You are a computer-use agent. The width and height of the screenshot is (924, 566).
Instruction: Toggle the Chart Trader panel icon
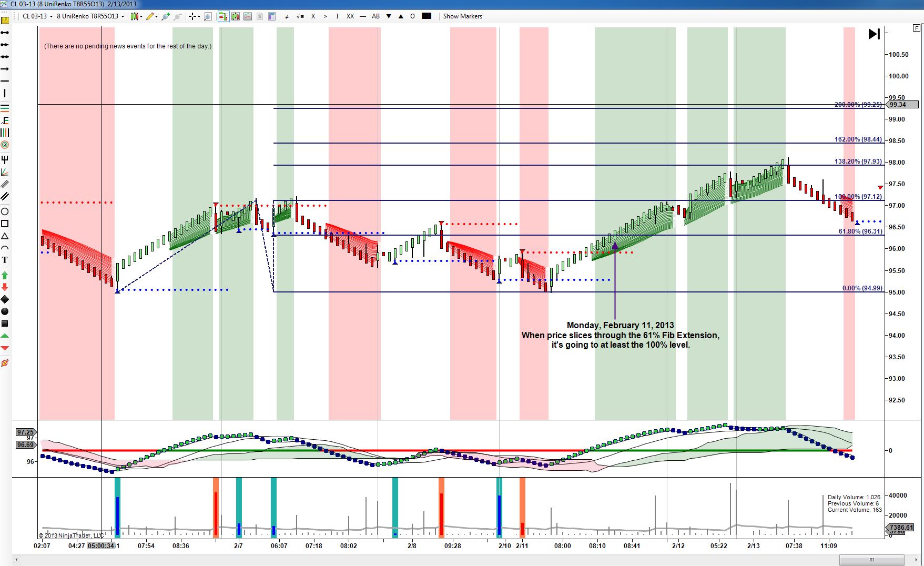[224, 16]
